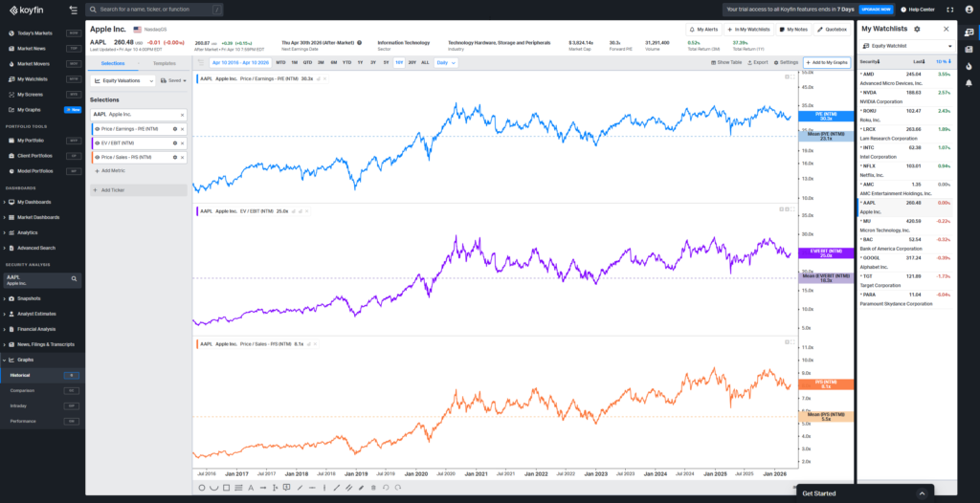Open the Daily frequency dropdown
This screenshot has width=980, height=503.
click(446, 62)
